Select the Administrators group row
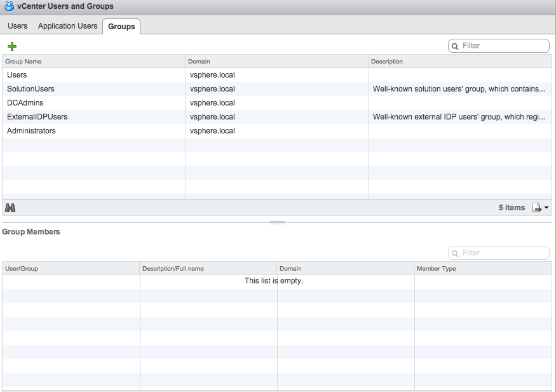The image size is (556, 392). [x=277, y=131]
